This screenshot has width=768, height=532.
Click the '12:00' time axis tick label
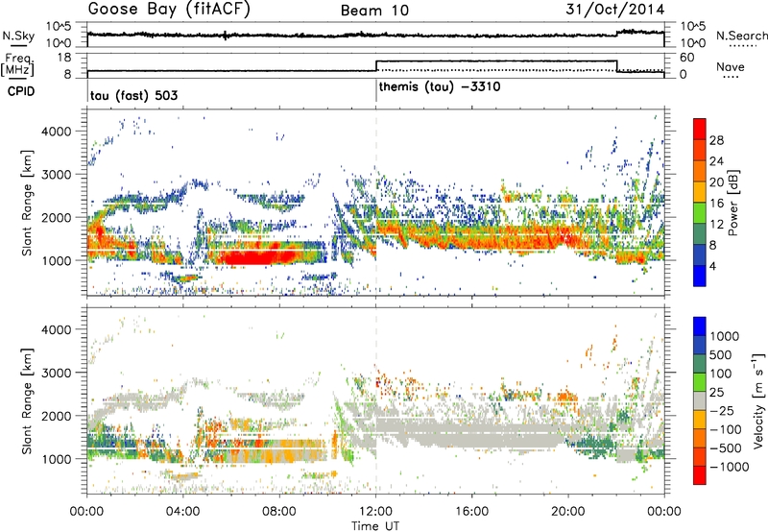pos(375,512)
